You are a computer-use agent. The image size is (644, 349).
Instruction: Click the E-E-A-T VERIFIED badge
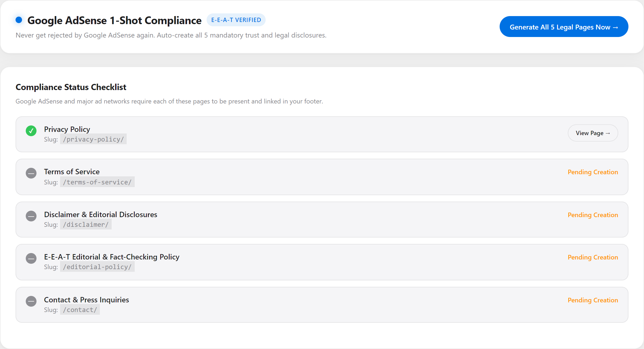coord(236,20)
